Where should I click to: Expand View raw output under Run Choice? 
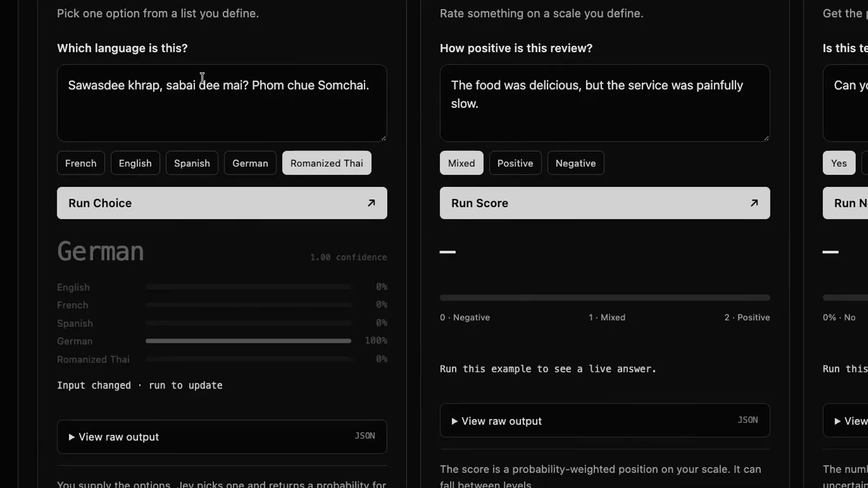coord(222,436)
